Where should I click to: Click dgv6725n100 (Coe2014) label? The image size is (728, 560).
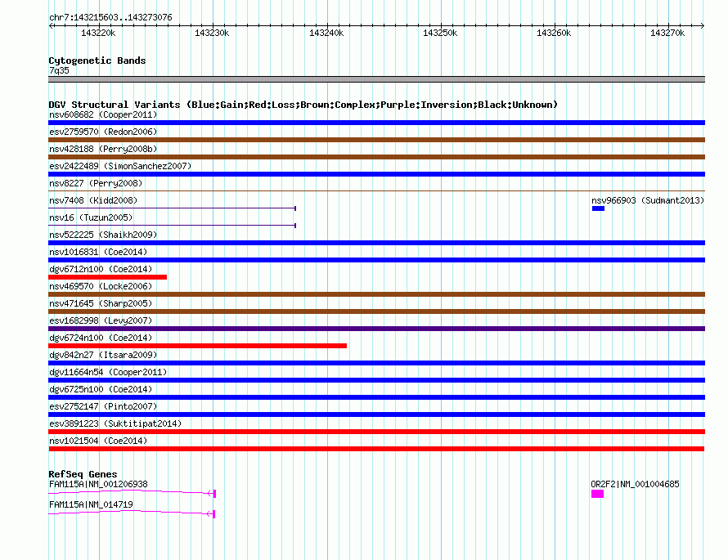[x=101, y=389]
